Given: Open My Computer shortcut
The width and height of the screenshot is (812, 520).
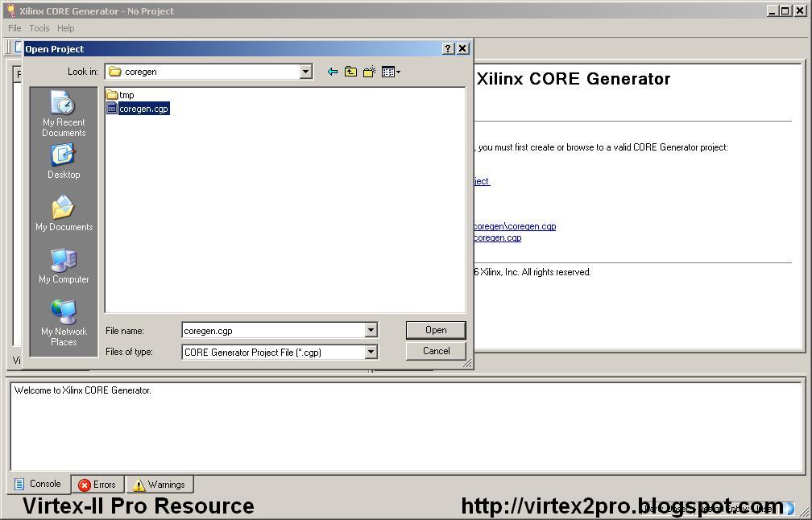Looking at the screenshot, I should tap(64, 266).
